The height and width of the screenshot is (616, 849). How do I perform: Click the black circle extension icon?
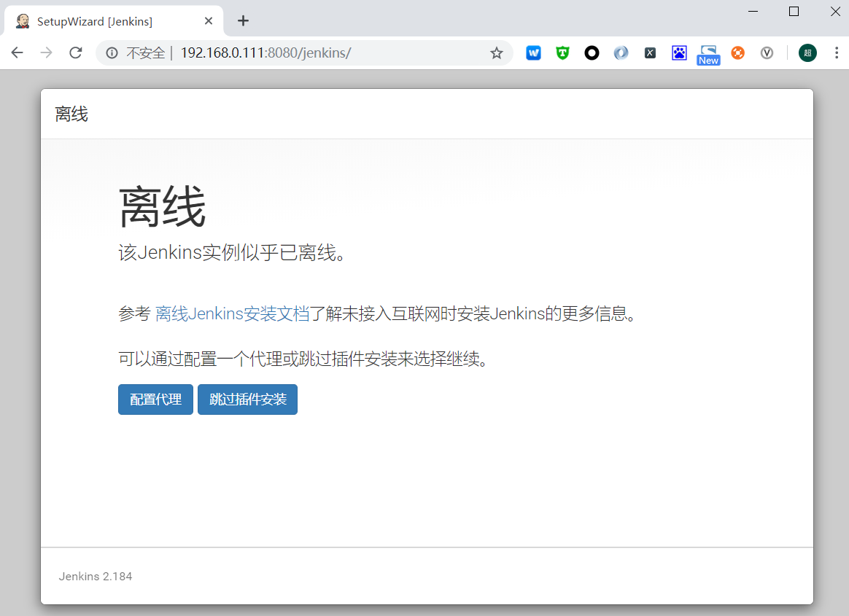(x=592, y=52)
